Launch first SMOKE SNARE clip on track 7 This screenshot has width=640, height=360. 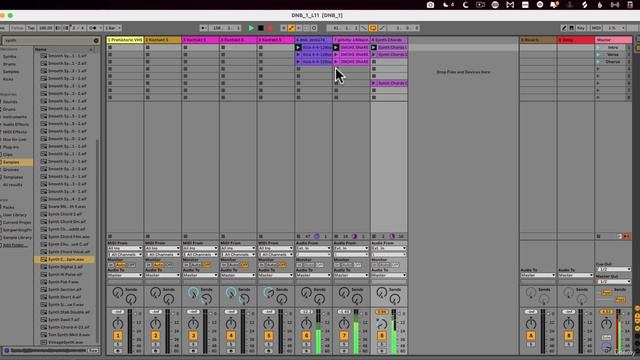336,47
